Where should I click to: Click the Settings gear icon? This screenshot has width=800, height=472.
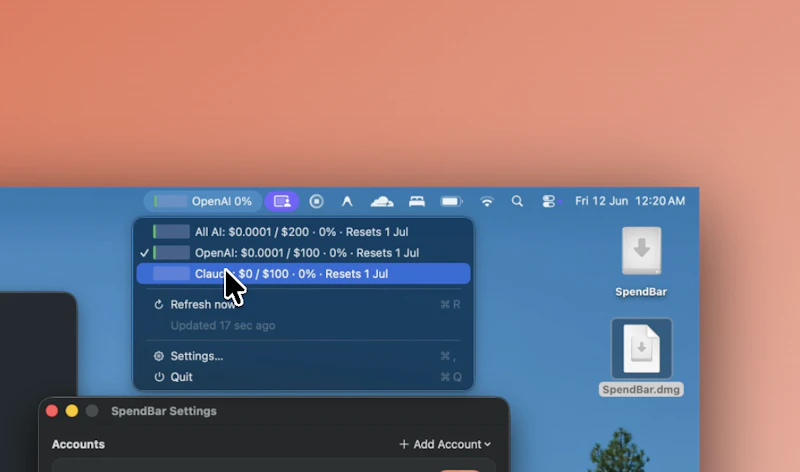159,356
